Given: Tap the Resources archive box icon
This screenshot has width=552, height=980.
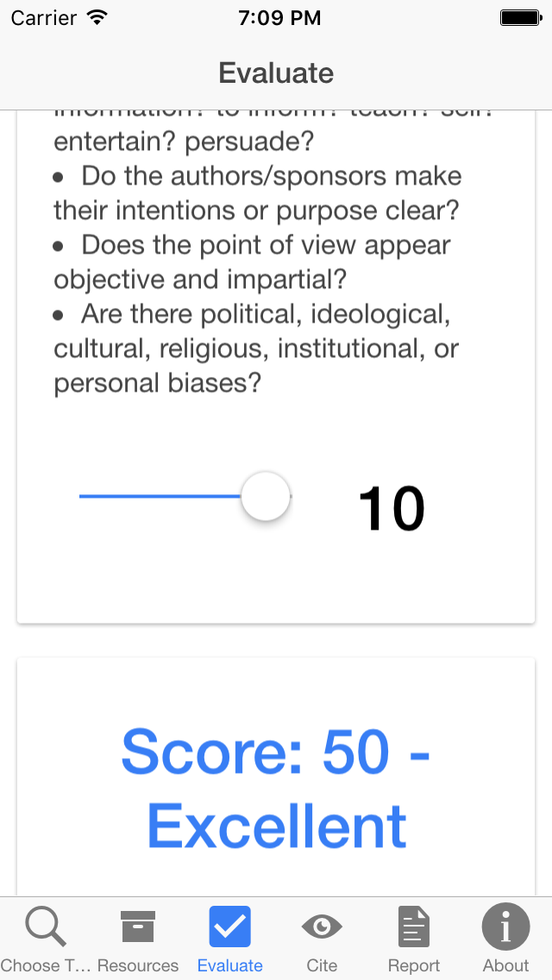Looking at the screenshot, I should click(138, 926).
